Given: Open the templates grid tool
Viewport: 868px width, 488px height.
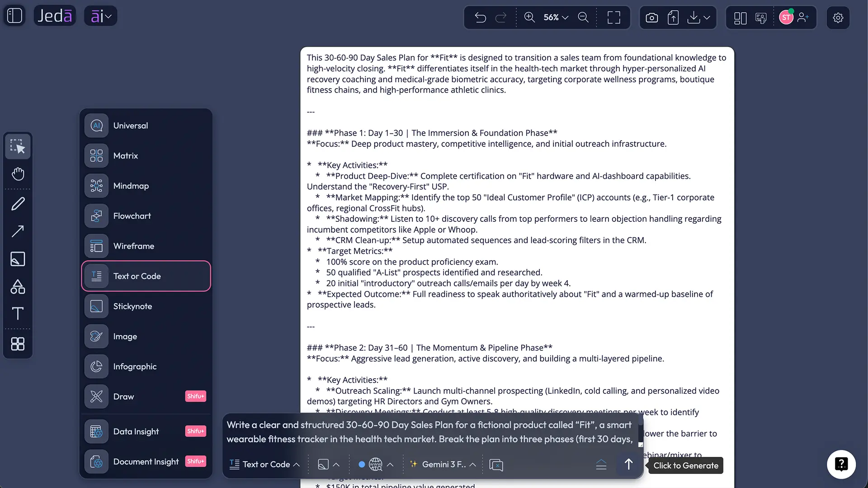Looking at the screenshot, I should click(x=18, y=344).
